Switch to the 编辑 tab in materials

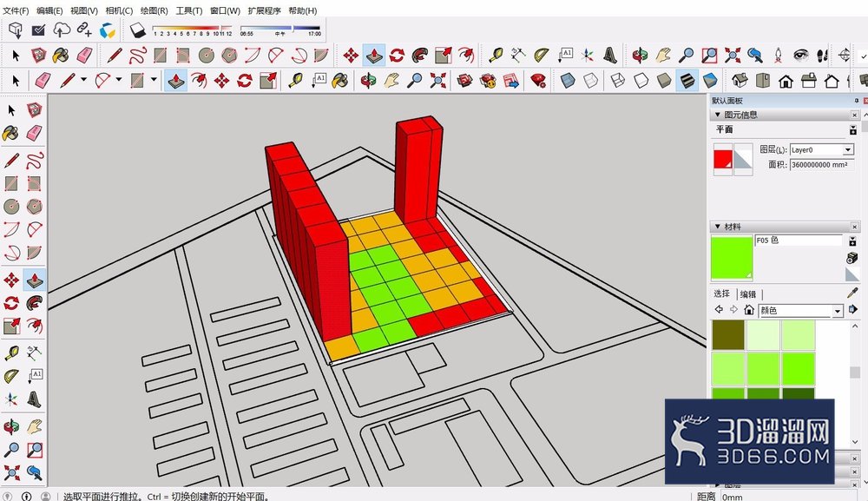pyautogui.click(x=748, y=294)
